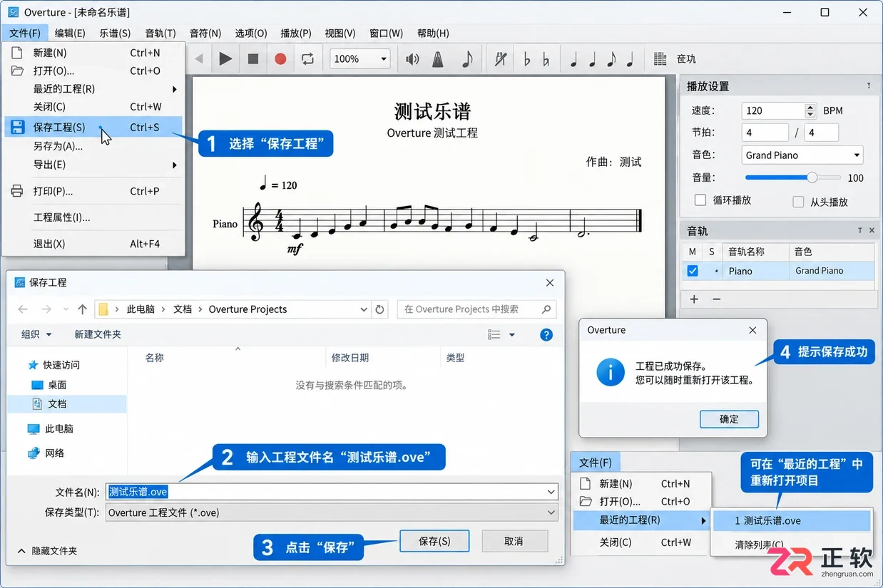Image resolution: width=883 pixels, height=588 pixels.
Task: Open the 音轨(T) menu
Action: click(x=160, y=33)
